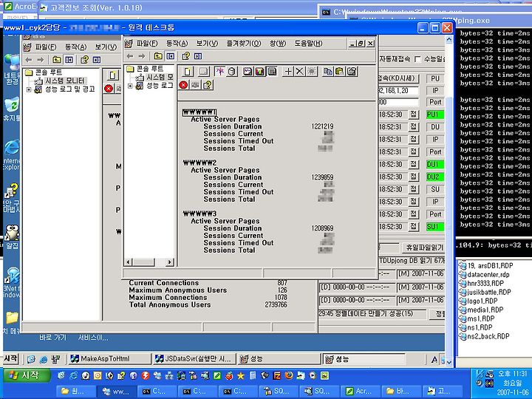Click the New Counter Set toolbar icon
This screenshot has width=532, height=399.
pos(188,71)
